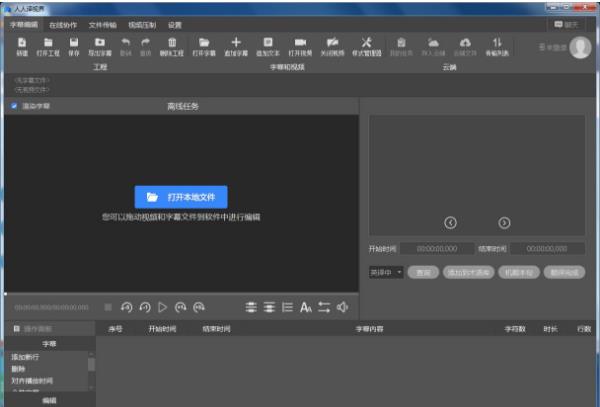Toggle the 滚动字幕 checkbox

(13, 105)
